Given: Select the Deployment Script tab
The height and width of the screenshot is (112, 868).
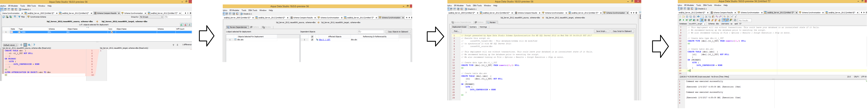Looking at the screenshot, I should [459, 27].
